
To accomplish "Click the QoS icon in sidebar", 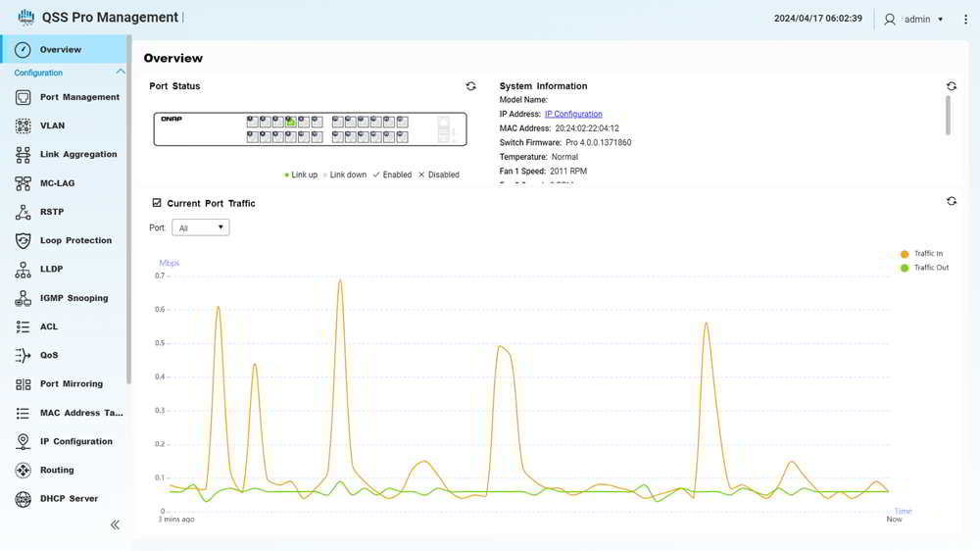I will click(x=23, y=356).
